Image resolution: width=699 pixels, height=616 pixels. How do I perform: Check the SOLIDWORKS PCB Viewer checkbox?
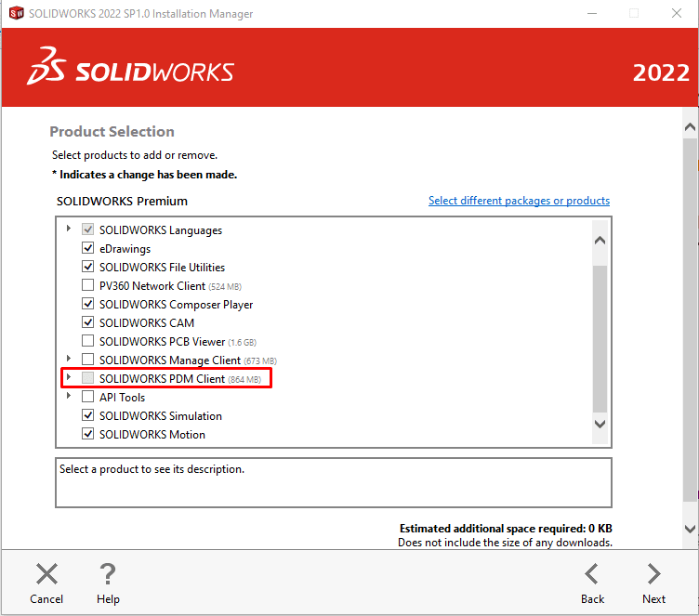[87, 341]
